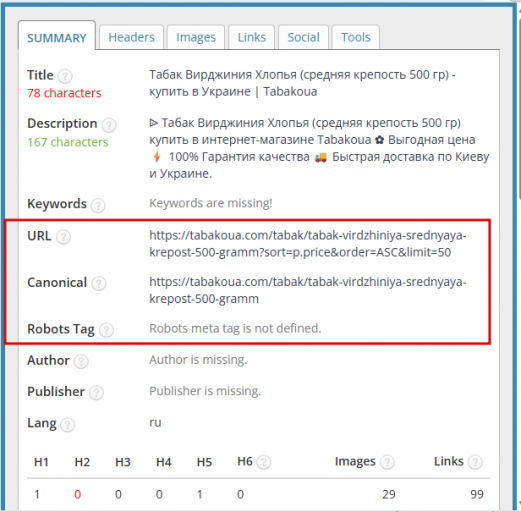This screenshot has width=521, height=512.
Task: Click the 'ru' language value
Action: click(155, 423)
